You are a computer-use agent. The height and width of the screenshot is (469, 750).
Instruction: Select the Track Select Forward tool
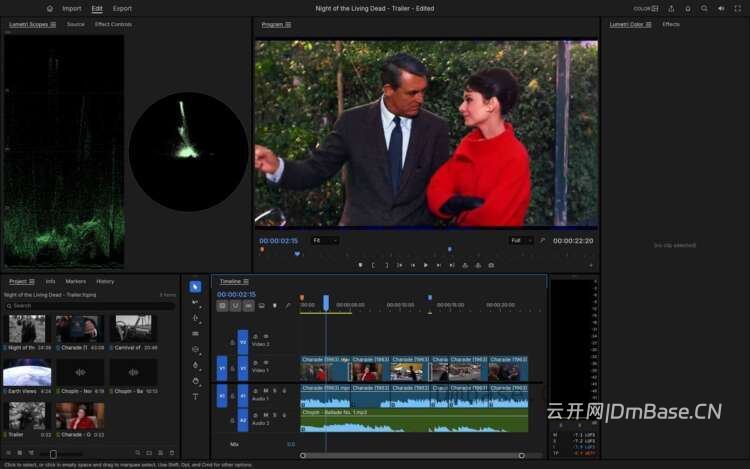[195, 302]
